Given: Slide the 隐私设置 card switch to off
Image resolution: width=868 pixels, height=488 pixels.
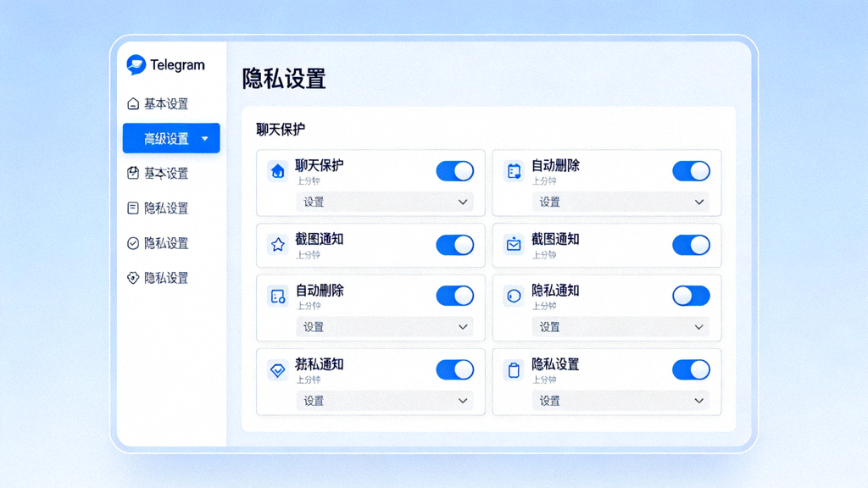Looking at the screenshot, I should [x=691, y=370].
